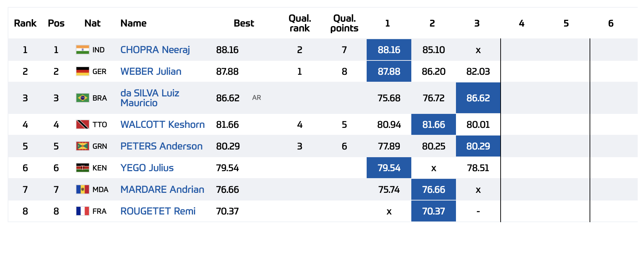Image resolution: width=644 pixels, height=255 pixels.
Task: Click the Brazil flag icon
Action: [x=83, y=98]
